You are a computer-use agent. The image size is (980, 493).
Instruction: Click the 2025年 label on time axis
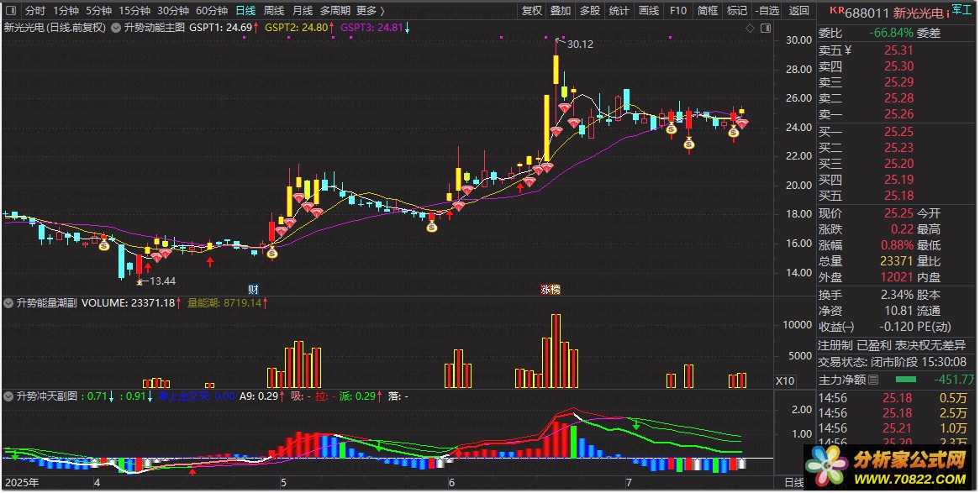[22, 482]
